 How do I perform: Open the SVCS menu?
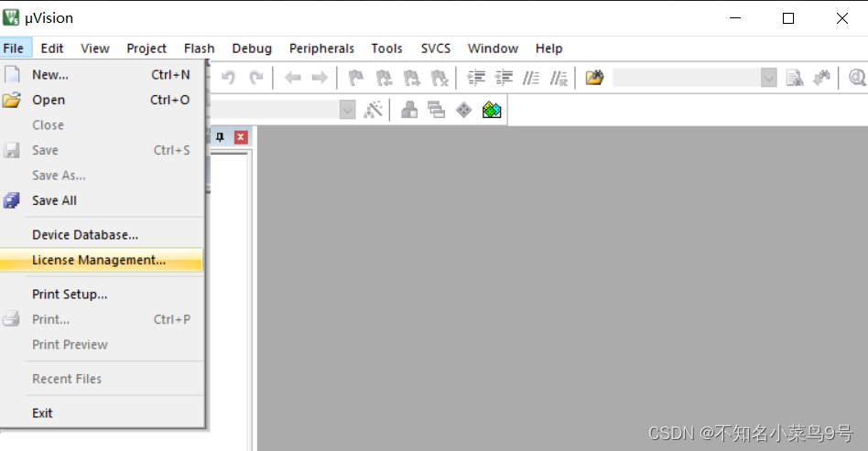pyautogui.click(x=436, y=48)
